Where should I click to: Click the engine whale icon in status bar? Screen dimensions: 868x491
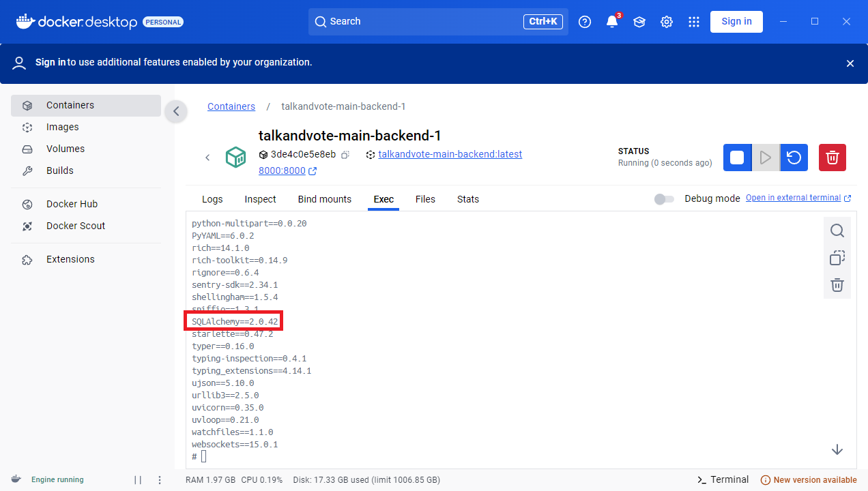click(x=16, y=479)
